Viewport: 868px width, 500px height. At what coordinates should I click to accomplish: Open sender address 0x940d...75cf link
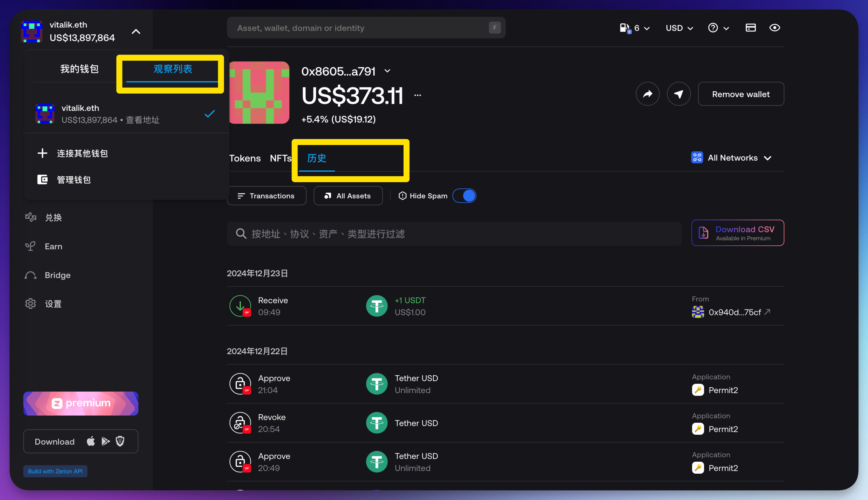pyautogui.click(x=735, y=312)
